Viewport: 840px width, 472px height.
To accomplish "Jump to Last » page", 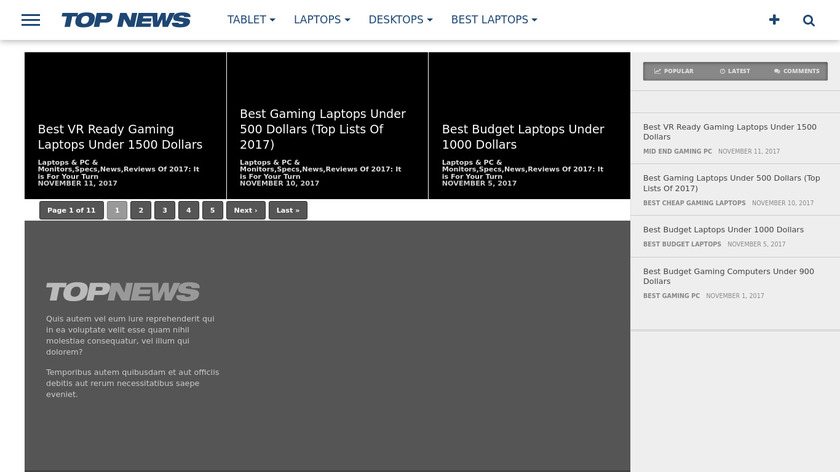I will click(288, 210).
